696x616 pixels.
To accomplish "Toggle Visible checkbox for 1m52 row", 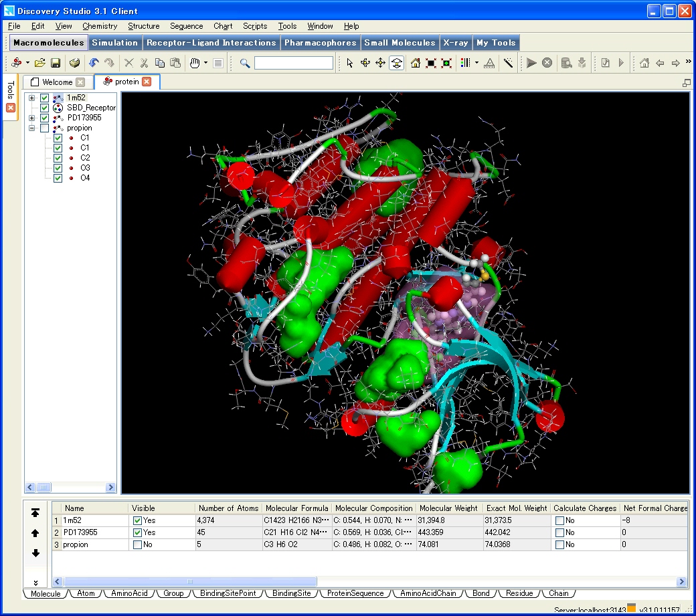I will pyautogui.click(x=137, y=520).
